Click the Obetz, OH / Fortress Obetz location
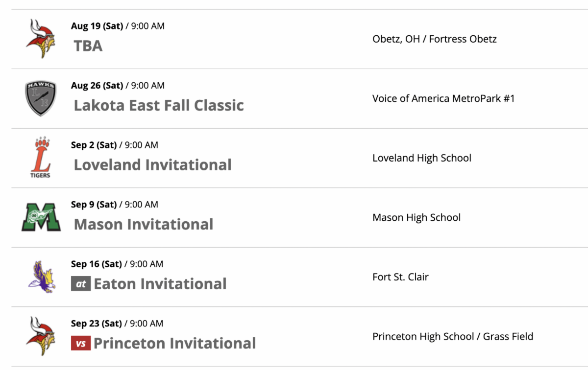This screenshot has height=370, width=588. pos(435,39)
